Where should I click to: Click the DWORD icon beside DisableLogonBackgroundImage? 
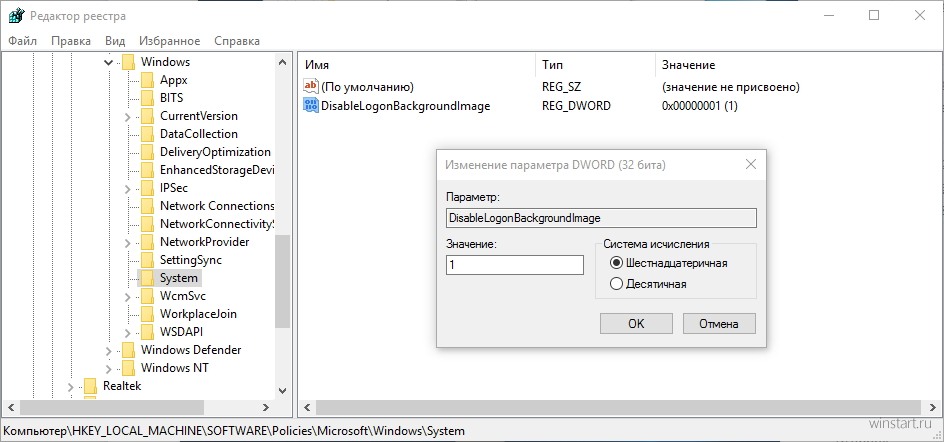click(x=310, y=106)
